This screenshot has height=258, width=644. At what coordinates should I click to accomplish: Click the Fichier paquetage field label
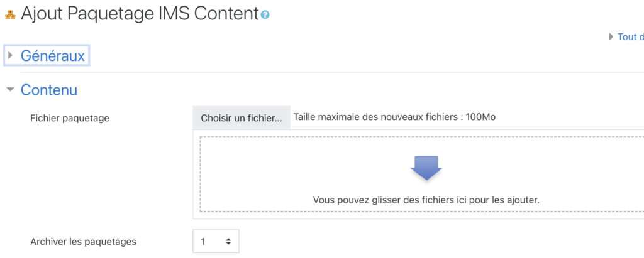click(70, 118)
